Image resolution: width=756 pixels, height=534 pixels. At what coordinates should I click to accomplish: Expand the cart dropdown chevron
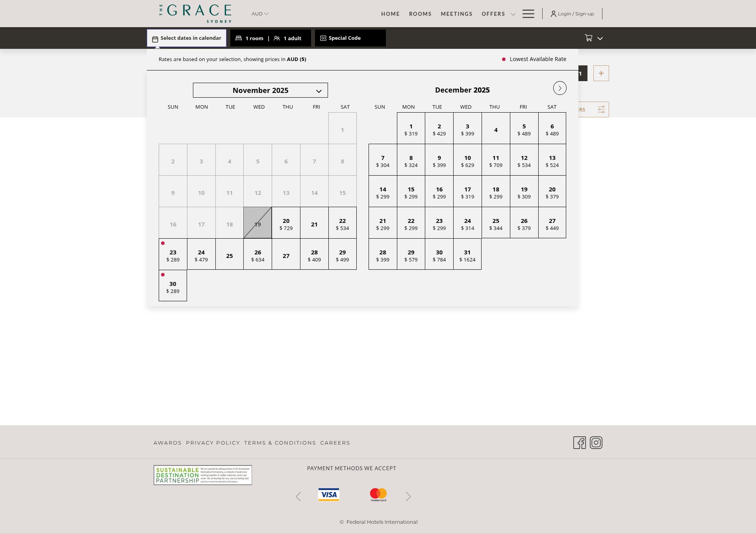coord(600,38)
